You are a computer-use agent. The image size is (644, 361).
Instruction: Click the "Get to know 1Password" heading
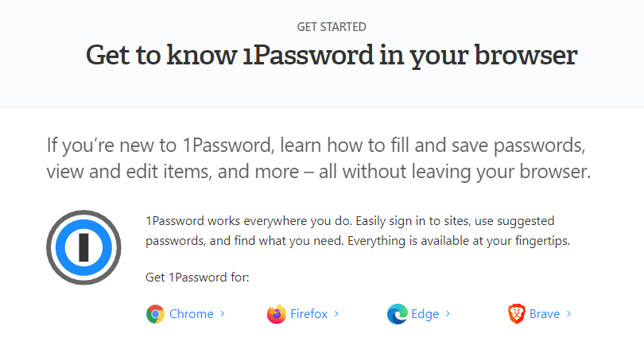click(332, 56)
